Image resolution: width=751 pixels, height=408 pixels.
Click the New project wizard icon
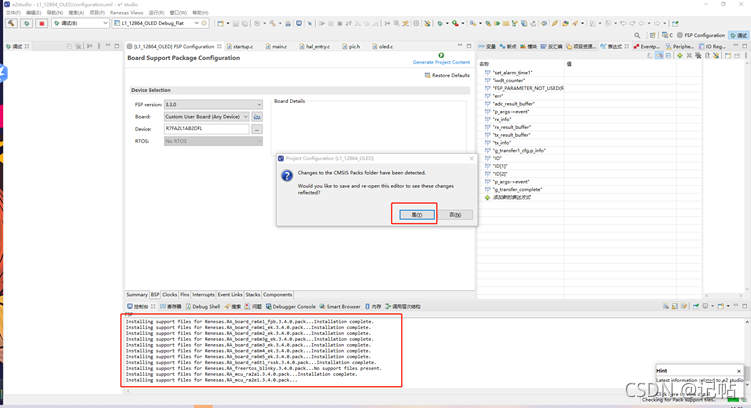point(220,23)
